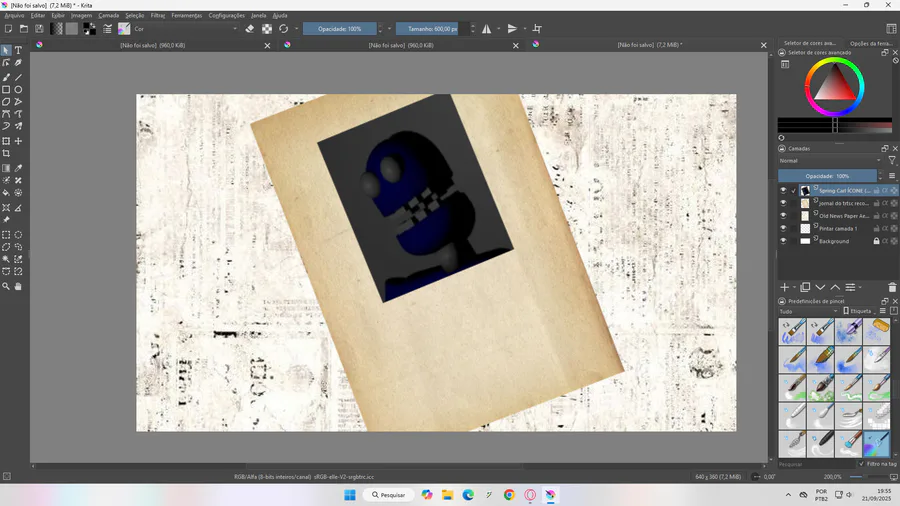Hide the Pintar camada 1 layer
This screenshot has width=900, height=506.
click(783, 228)
